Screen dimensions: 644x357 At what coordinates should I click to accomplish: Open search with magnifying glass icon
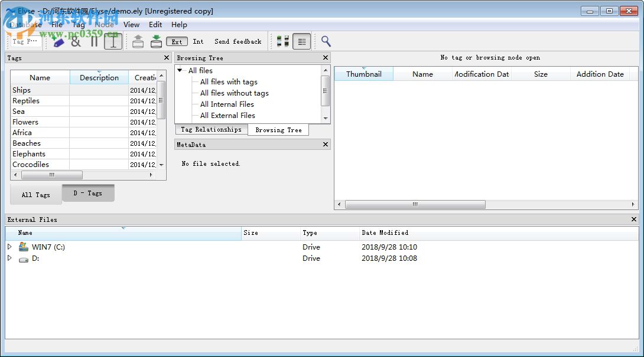326,41
